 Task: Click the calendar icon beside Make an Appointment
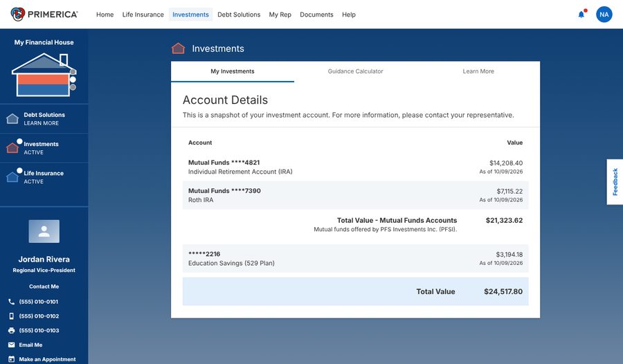pos(12,359)
